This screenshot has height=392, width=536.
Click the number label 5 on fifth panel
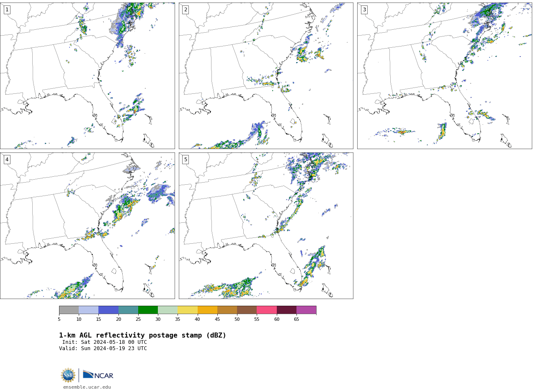coord(186,160)
